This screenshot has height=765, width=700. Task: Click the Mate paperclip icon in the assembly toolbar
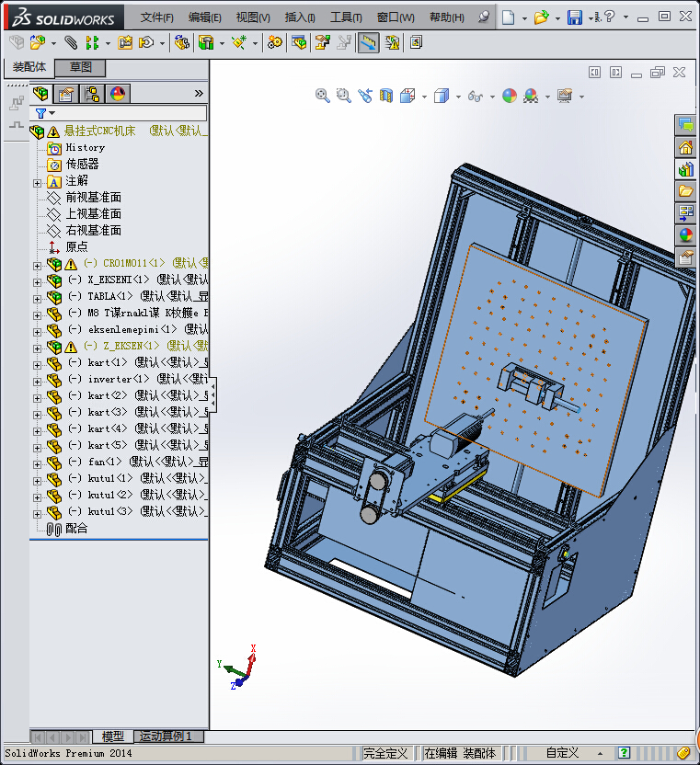[x=71, y=43]
